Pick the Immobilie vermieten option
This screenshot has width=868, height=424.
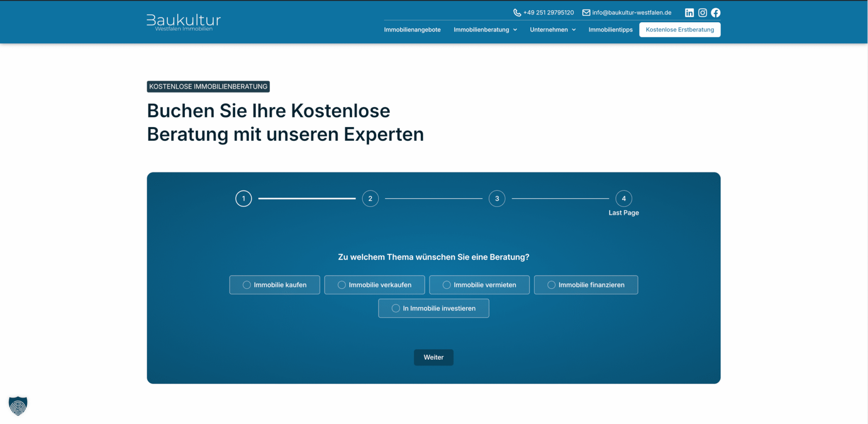tap(447, 285)
